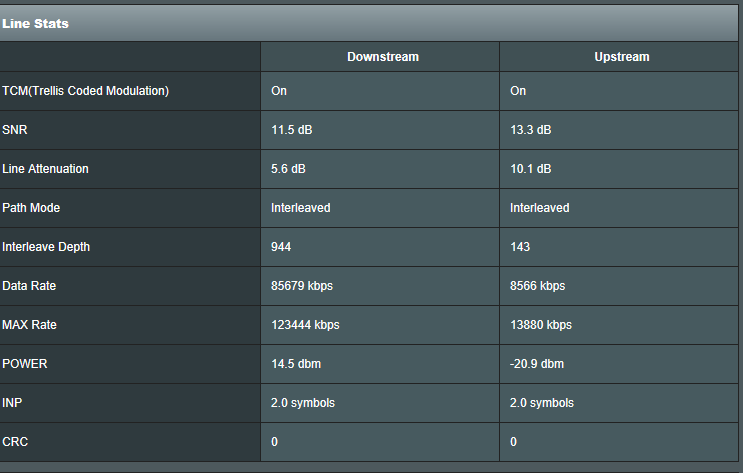Viewport: 743px width, 473px height.
Task: Select downstream attenuation value 5.6 dB
Action: pyautogui.click(x=293, y=169)
